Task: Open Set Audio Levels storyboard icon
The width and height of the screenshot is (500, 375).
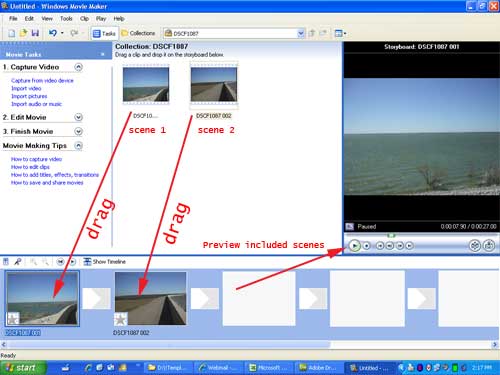Action: [x=6, y=262]
